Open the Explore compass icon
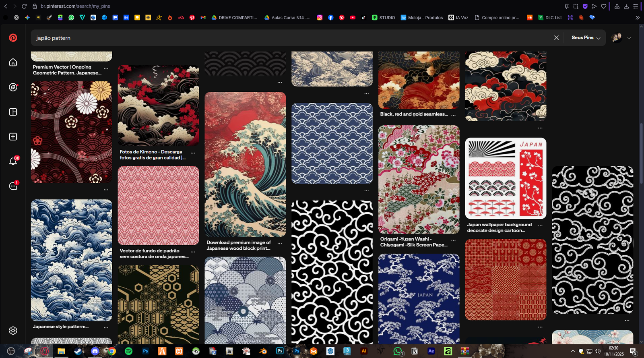644x358 pixels. point(13,87)
